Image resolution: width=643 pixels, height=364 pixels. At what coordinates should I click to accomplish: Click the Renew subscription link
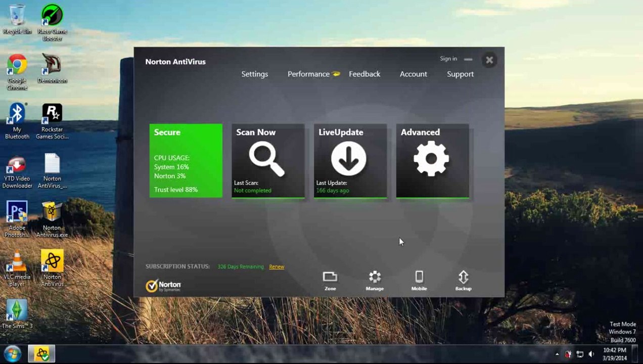pyautogui.click(x=277, y=266)
